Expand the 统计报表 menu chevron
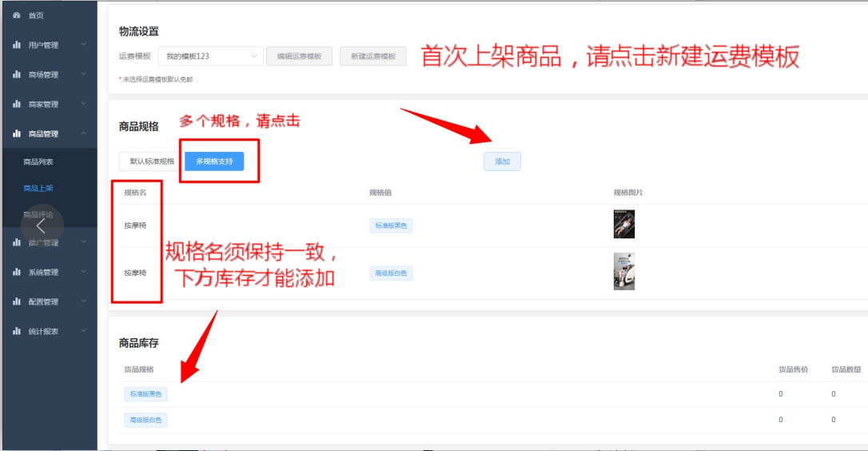The image size is (868, 451). pos(84,331)
